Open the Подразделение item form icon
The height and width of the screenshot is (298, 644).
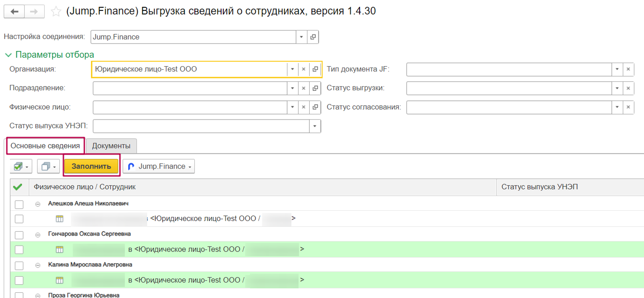[315, 88]
